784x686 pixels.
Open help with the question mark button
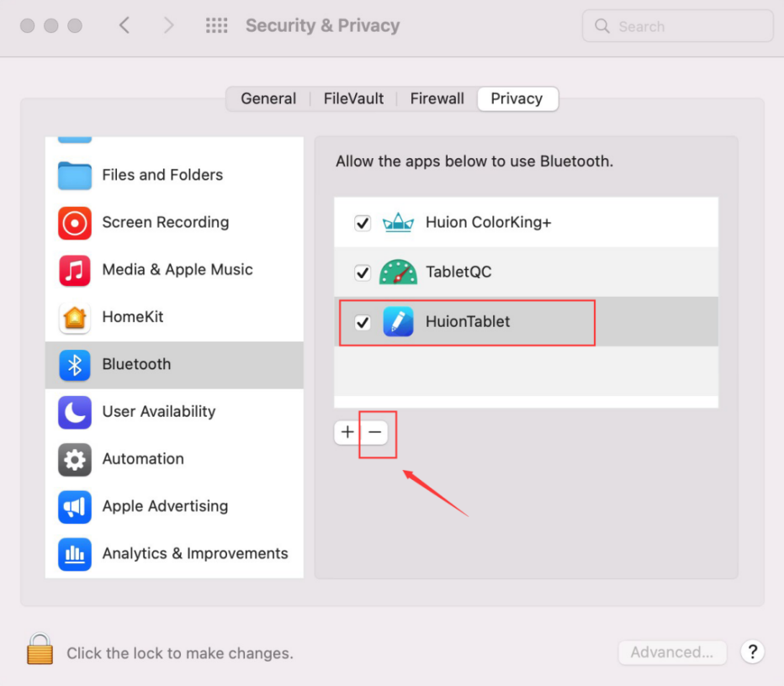point(753,652)
